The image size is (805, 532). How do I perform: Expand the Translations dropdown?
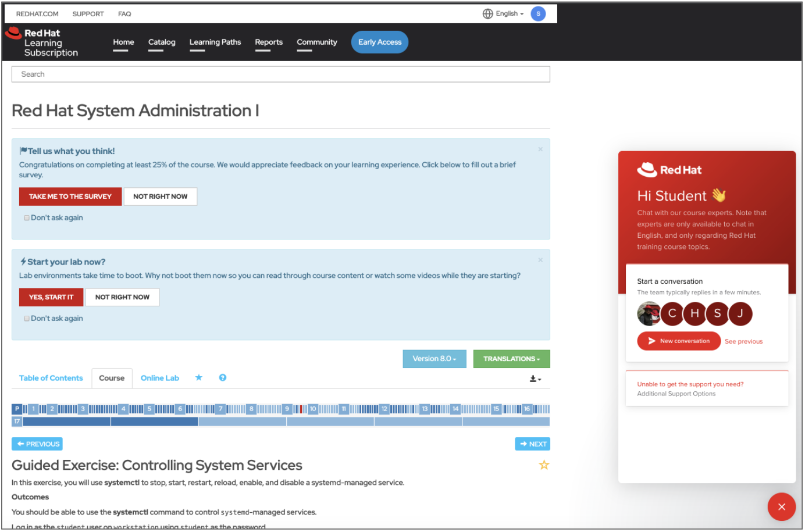(511, 359)
